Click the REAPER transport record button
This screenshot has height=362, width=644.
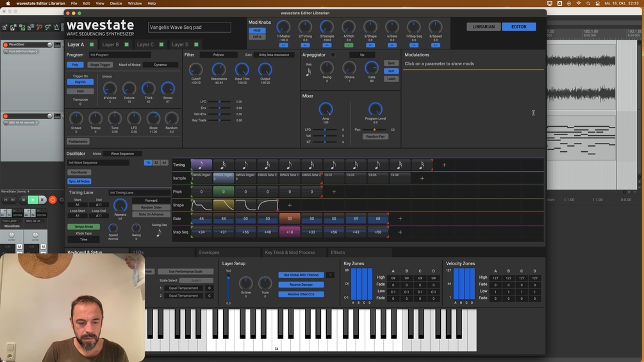(x=53, y=200)
